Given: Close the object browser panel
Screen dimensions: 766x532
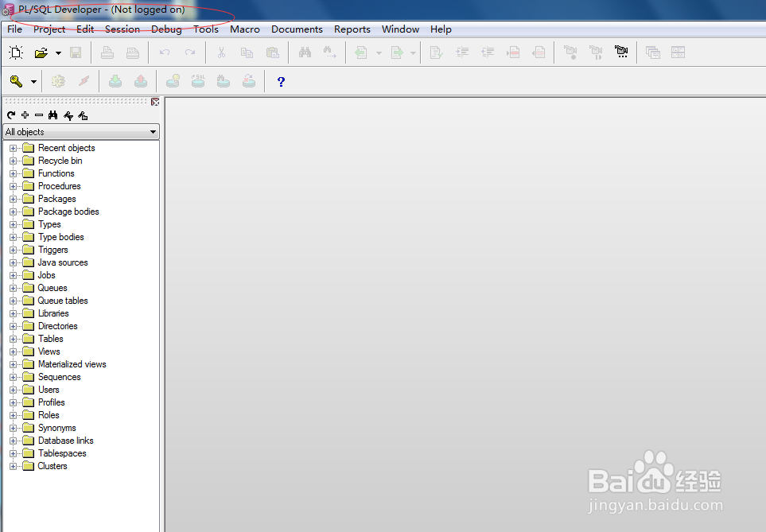Looking at the screenshot, I should [155, 102].
